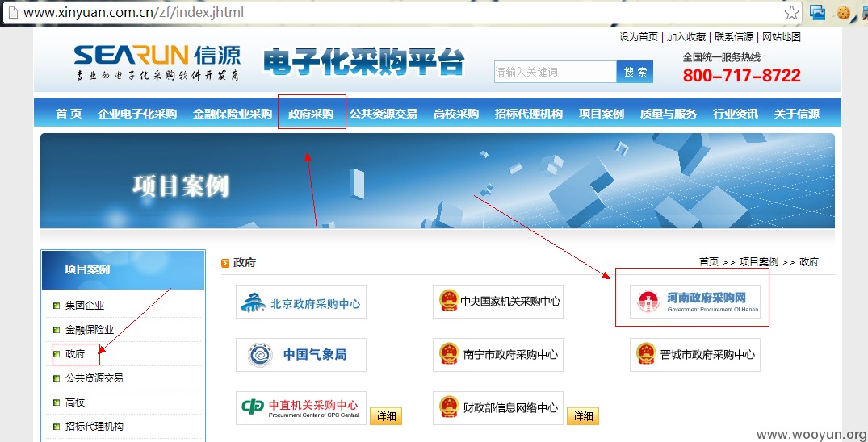Click 政府 in breadcrumb trail
The height and width of the screenshot is (442, 868).
[x=809, y=262]
